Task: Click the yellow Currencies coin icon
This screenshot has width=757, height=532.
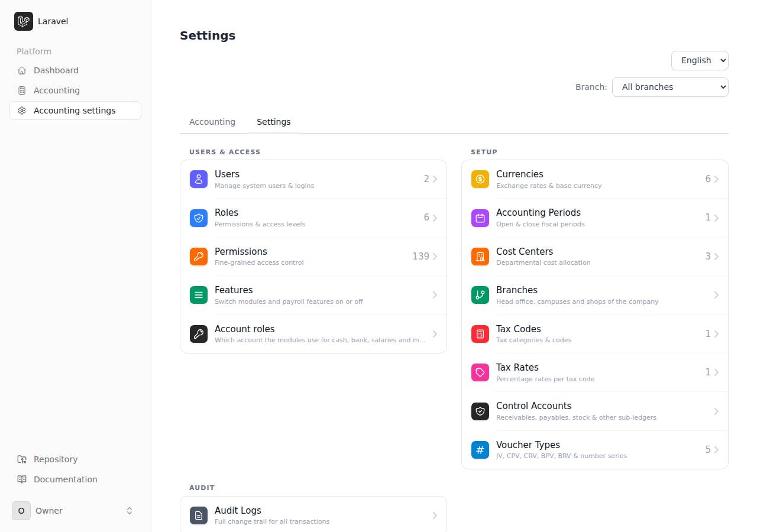Action: tap(480, 179)
